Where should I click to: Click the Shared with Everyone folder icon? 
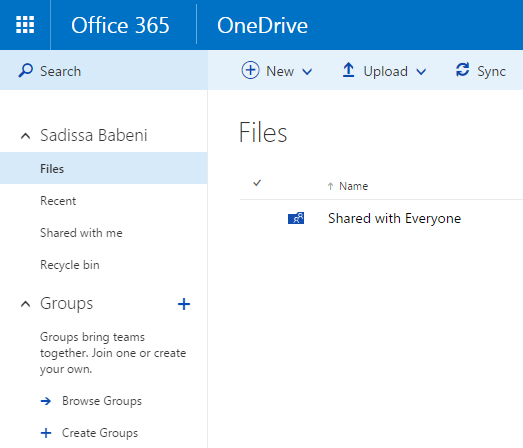click(x=296, y=218)
